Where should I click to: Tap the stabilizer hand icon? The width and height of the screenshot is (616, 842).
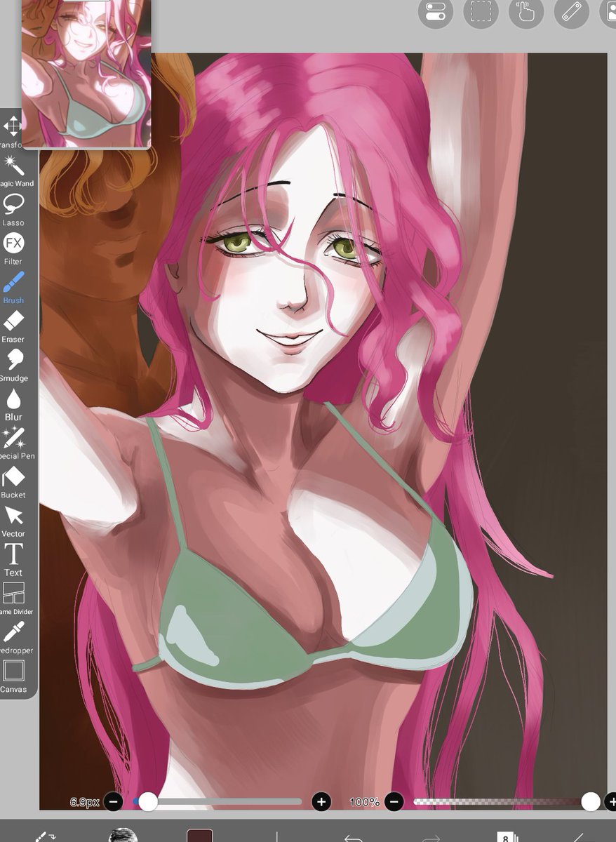[x=526, y=11]
